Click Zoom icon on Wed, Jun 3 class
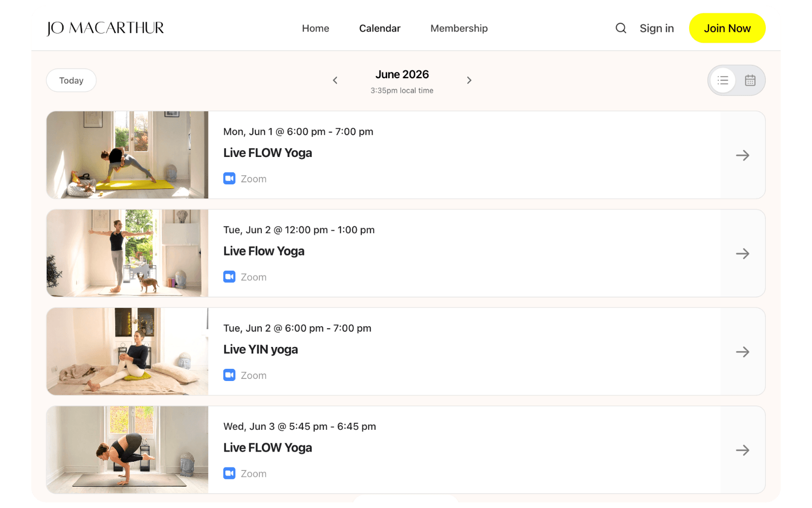Screen dimensions: 812x508 pyautogui.click(x=229, y=473)
